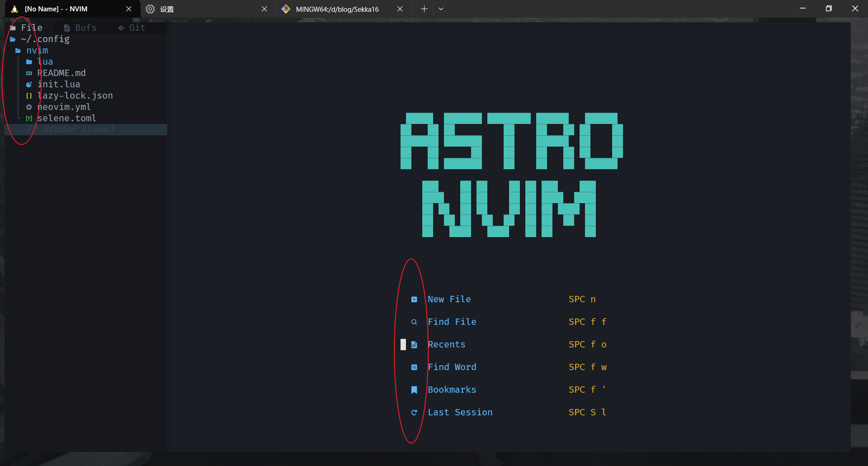Select the hidden items row

pos(86,130)
